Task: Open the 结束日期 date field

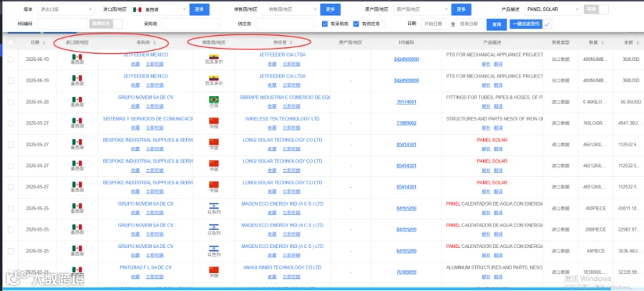Action: point(470,24)
